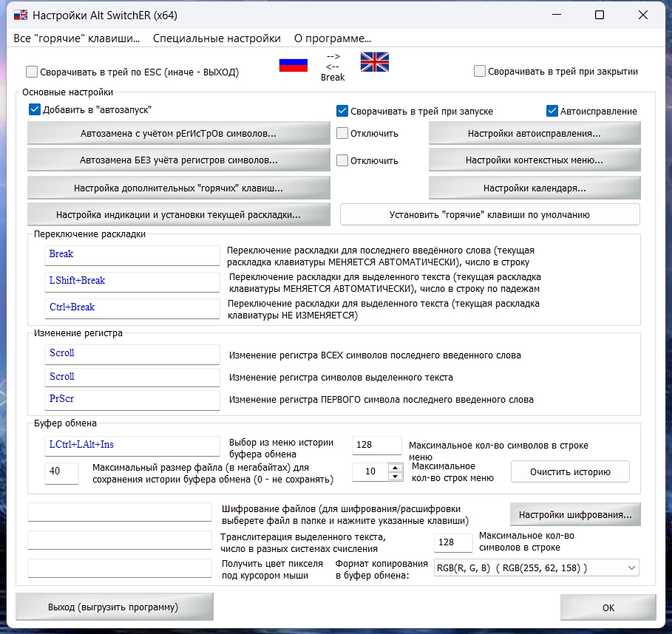Click the 'LShift+Break' hotkey field
The width and height of the screenshot is (672, 634).
click(132, 282)
